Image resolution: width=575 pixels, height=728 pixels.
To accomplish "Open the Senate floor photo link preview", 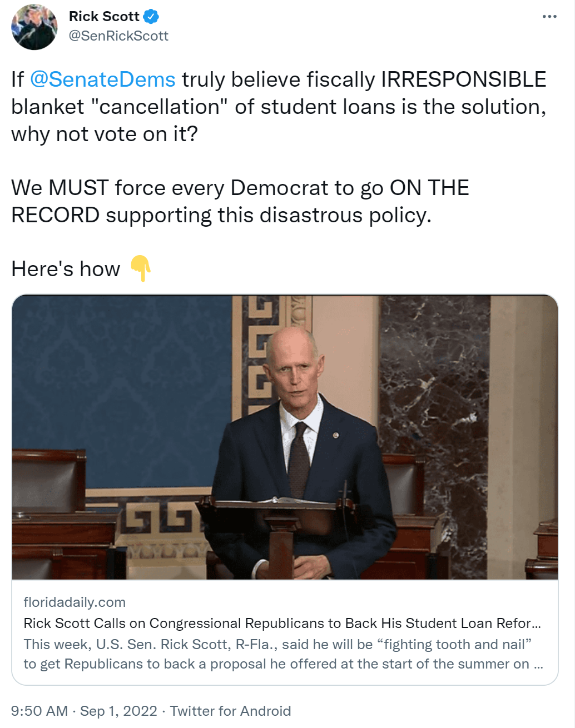I will (285, 437).
